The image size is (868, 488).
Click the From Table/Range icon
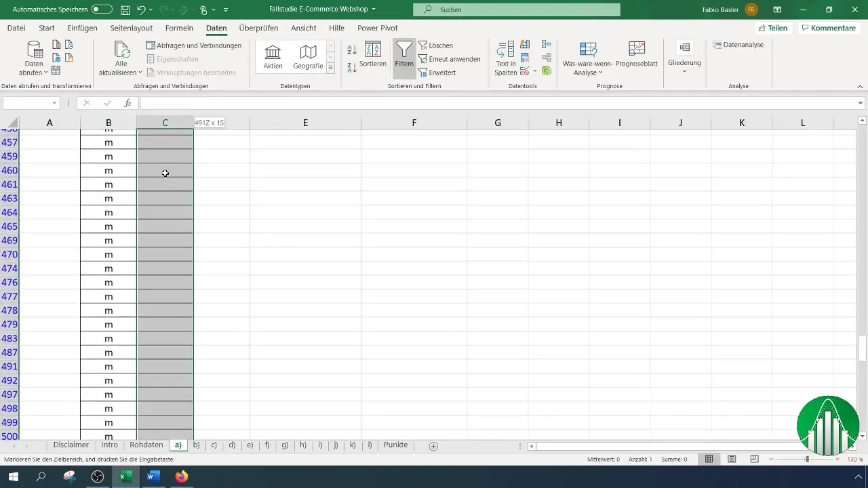coord(56,70)
